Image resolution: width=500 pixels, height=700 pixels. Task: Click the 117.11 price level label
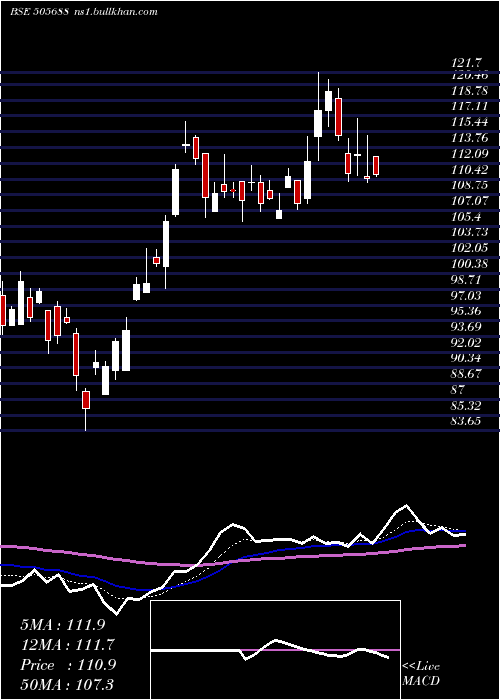coord(470,106)
